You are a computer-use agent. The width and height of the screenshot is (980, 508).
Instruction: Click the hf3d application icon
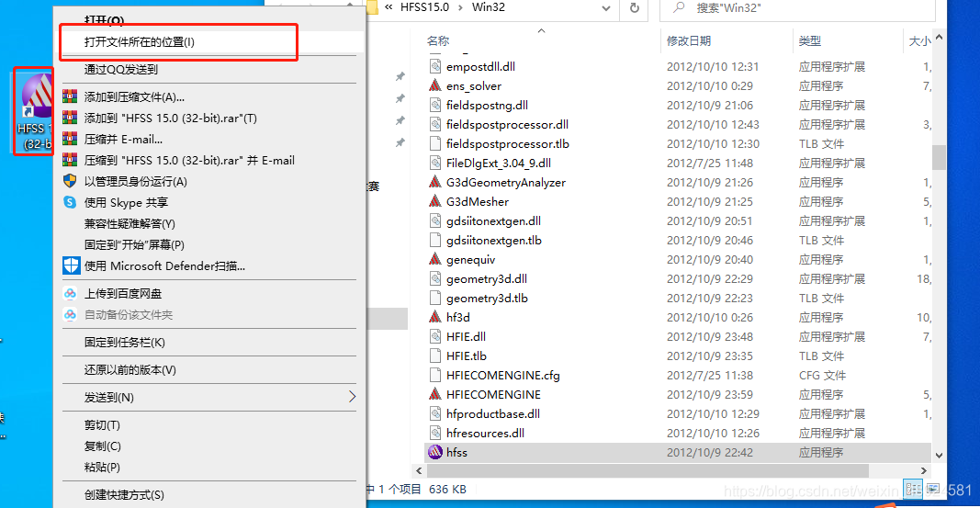[x=435, y=317]
